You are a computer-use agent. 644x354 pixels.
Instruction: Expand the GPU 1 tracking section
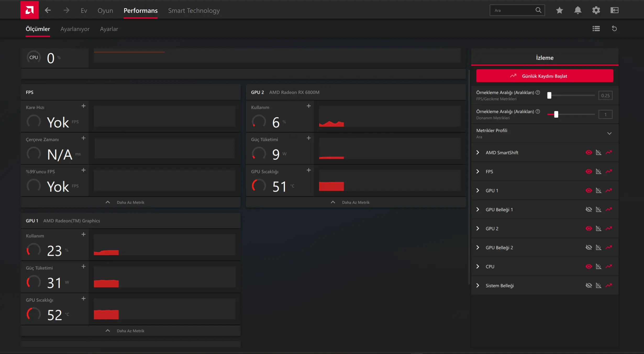(x=478, y=190)
